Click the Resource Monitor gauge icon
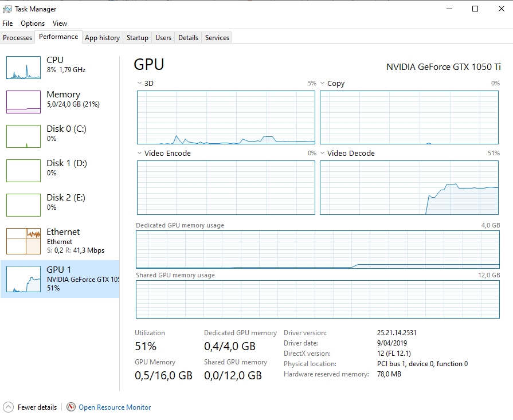The width and height of the screenshot is (513, 420). point(71,407)
